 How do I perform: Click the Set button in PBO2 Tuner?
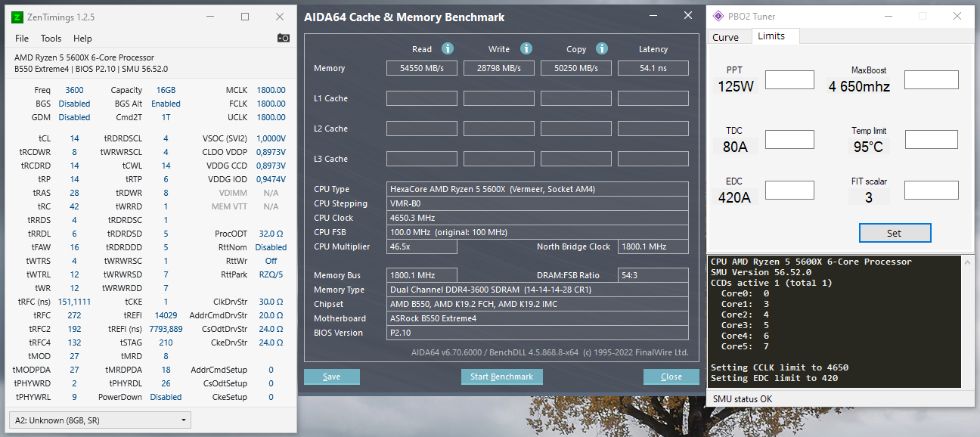tap(895, 233)
